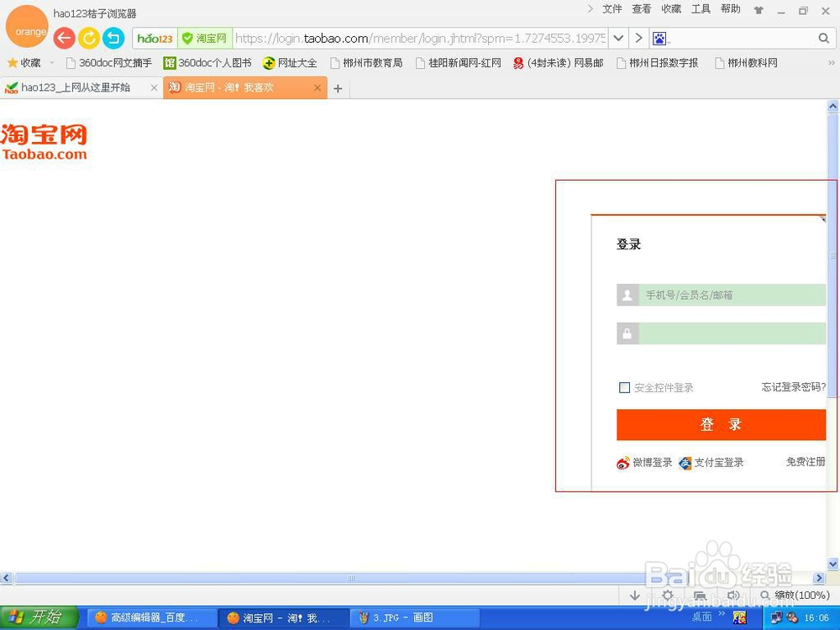Open the 桂阳新闻网-红网 bookmark

[x=459, y=63]
